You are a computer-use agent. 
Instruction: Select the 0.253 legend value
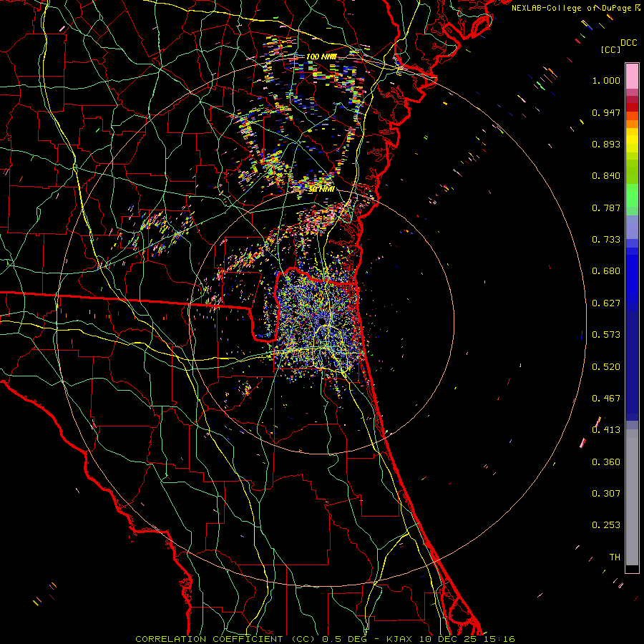pyautogui.click(x=606, y=525)
